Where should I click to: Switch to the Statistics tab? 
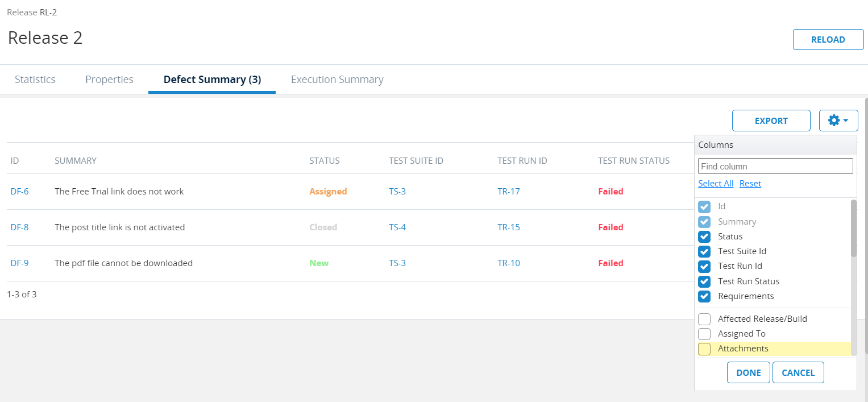[35, 80]
